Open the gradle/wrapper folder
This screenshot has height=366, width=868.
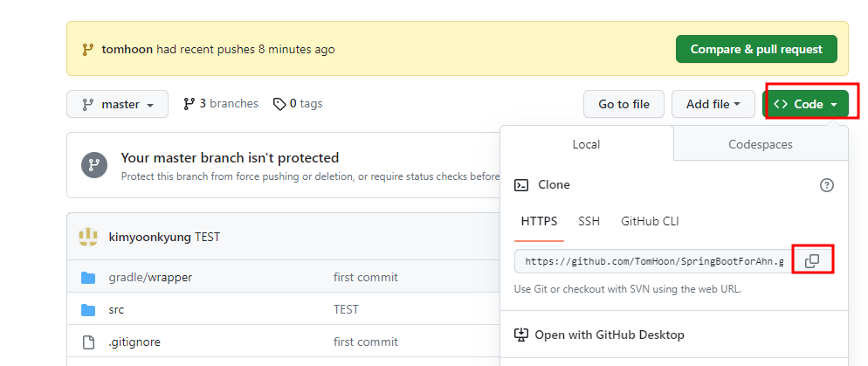150,278
